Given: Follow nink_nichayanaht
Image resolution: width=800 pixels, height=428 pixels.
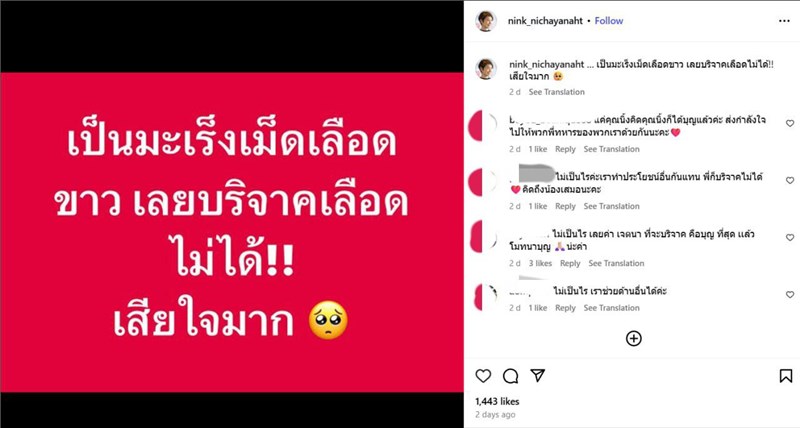Looking at the screenshot, I should [x=609, y=21].
